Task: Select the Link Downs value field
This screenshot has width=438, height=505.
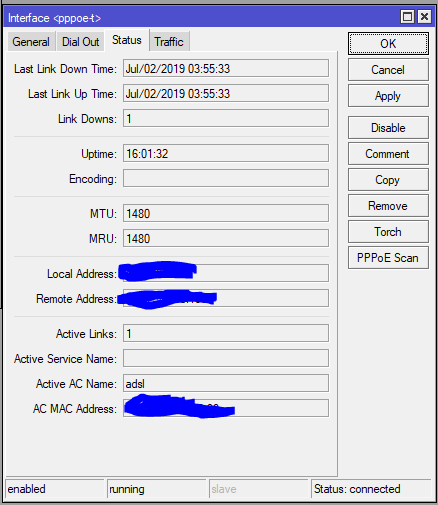Action: pyautogui.click(x=226, y=118)
